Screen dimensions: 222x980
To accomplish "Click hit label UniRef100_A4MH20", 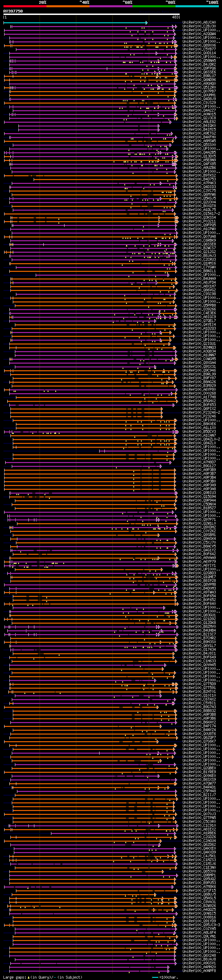I will [x=199, y=967].
